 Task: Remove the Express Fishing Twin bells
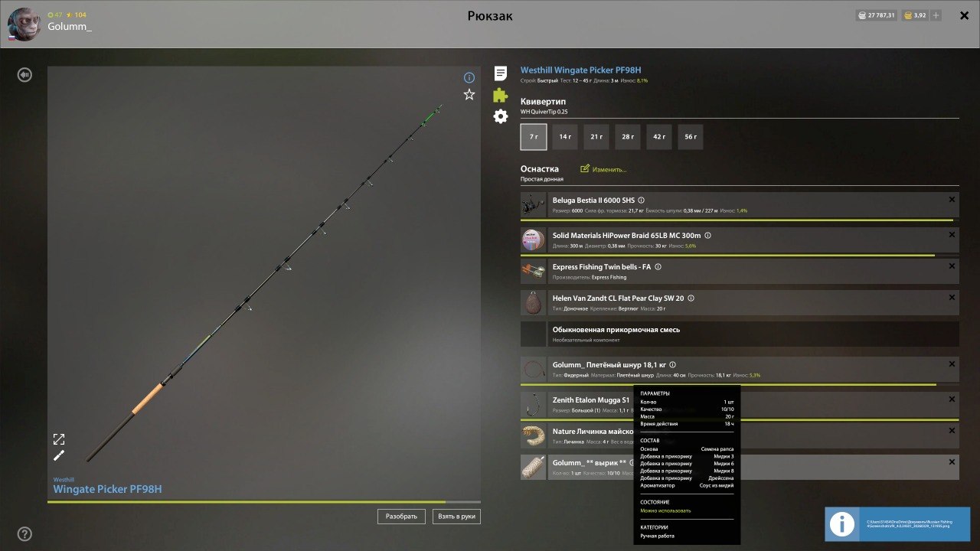click(x=952, y=266)
